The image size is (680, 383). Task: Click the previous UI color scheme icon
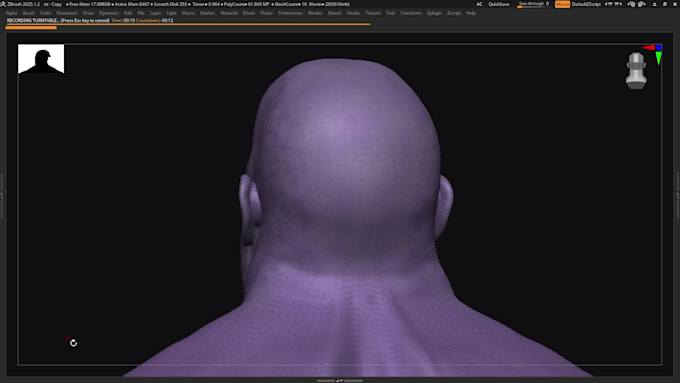tap(631, 4)
